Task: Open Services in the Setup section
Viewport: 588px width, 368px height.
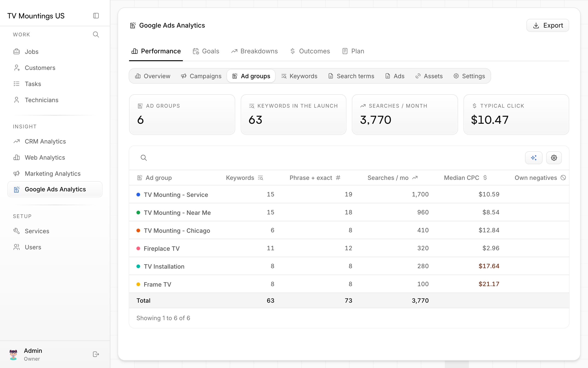Action: click(55, 231)
